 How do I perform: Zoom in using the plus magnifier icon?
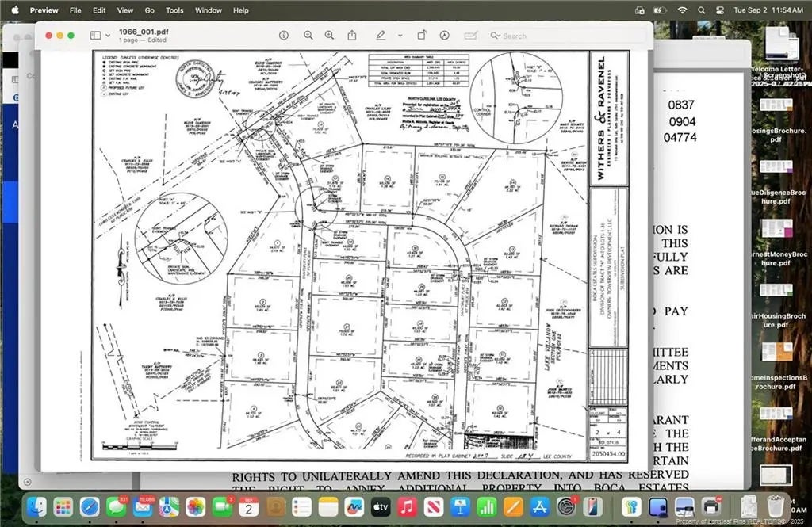pyautogui.click(x=330, y=36)
